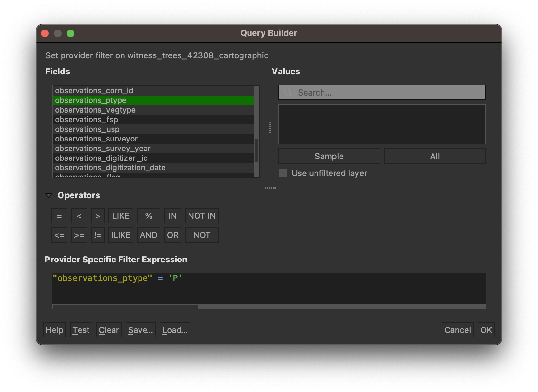Load All values for the field
Screen dimensions: 538x392
[x=435, y=156]
